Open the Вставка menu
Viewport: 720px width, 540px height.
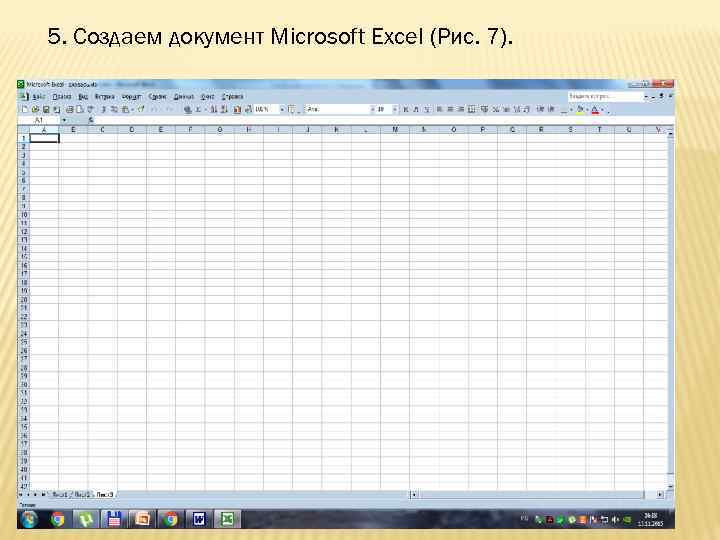click(x=105, y=97)
